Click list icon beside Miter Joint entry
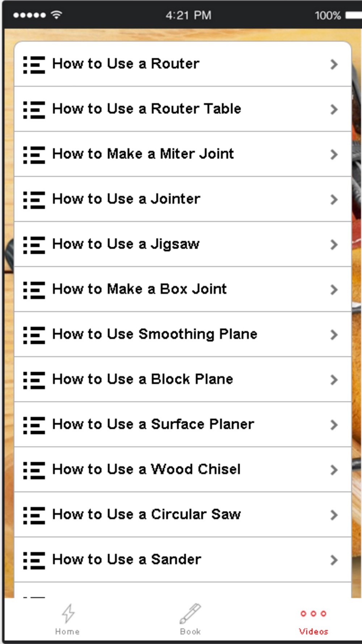Viewport: 362px width, 644px height. [34, 155]
